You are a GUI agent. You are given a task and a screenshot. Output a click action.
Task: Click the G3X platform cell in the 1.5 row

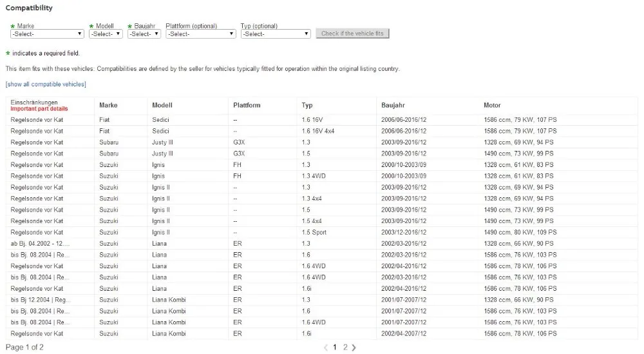[x=239, y=153]
